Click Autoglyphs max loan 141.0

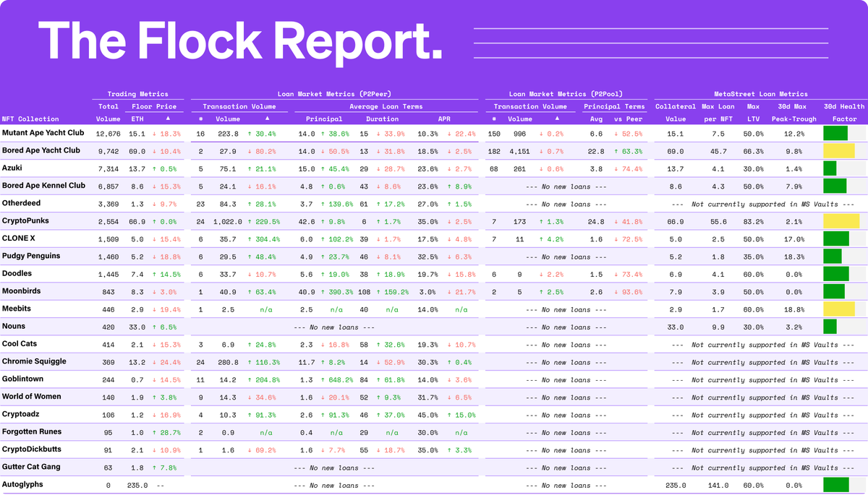click(x=718, y=486)
